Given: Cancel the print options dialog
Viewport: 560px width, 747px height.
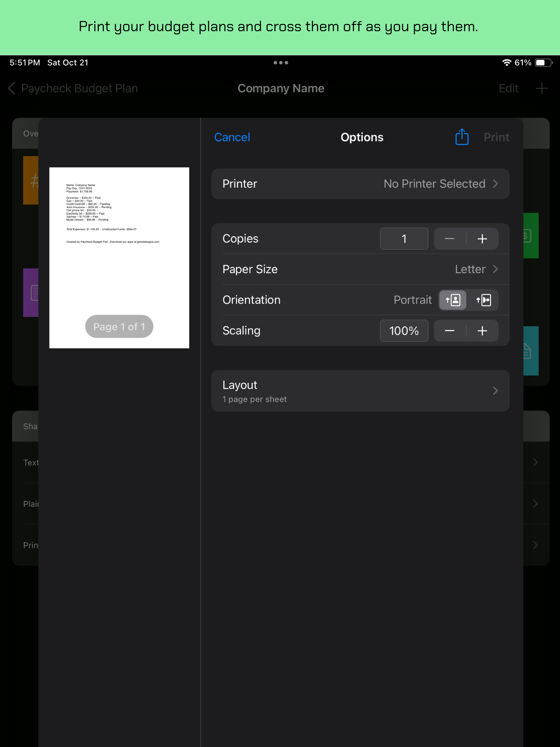Looking at the screenshot, I should point(232,137).
